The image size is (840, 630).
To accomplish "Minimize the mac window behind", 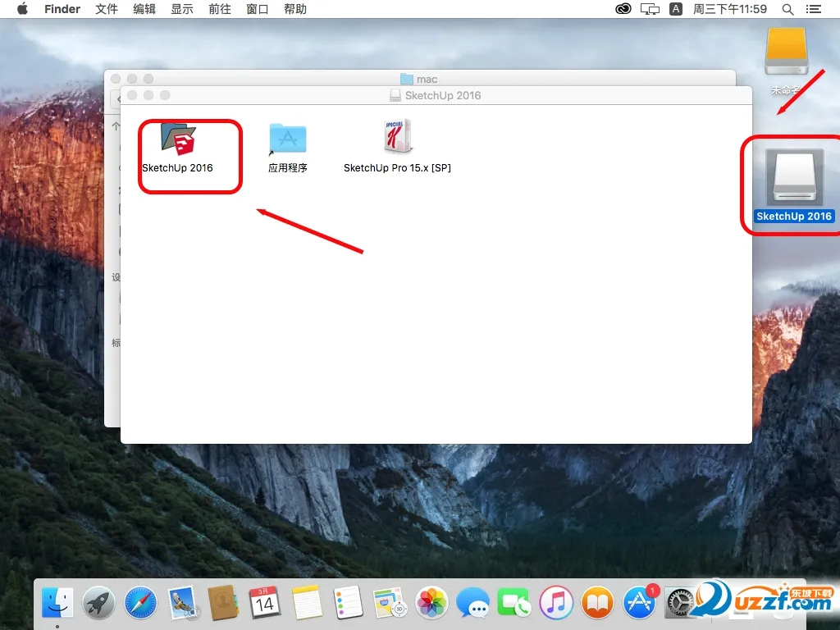I will tap(132, 79).
